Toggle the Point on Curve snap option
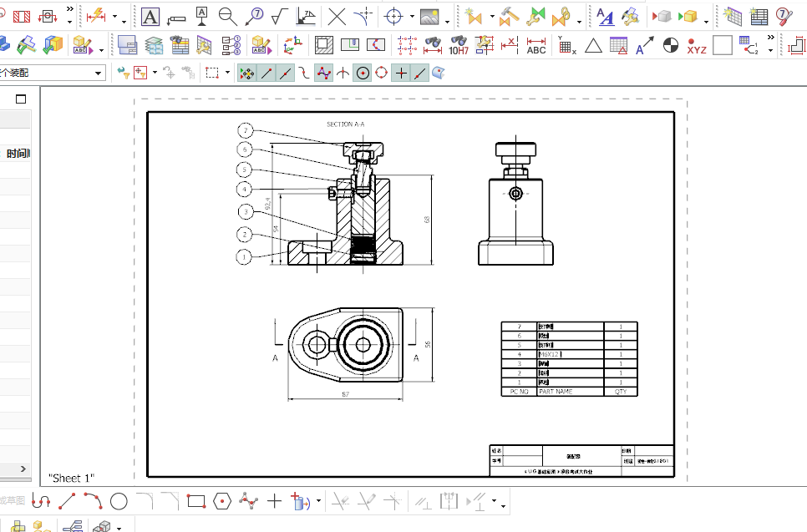Screen dimensions: 807x532 coord(420,73)
